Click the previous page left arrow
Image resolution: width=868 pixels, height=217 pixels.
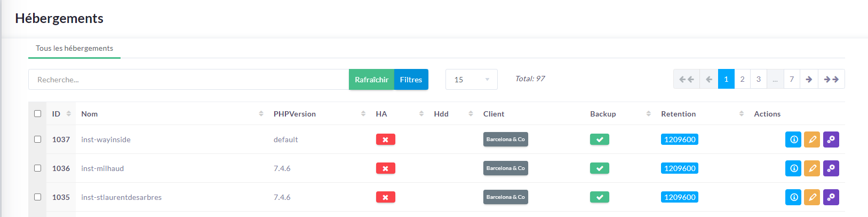pyautogui.click(x=708, y=79)
